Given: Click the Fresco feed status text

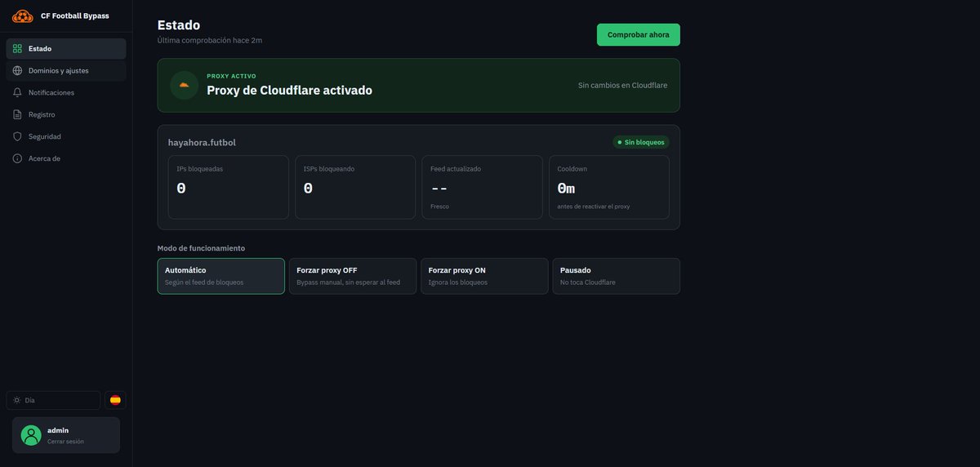Looking at the screenshot, I should [x=439, y=207].
